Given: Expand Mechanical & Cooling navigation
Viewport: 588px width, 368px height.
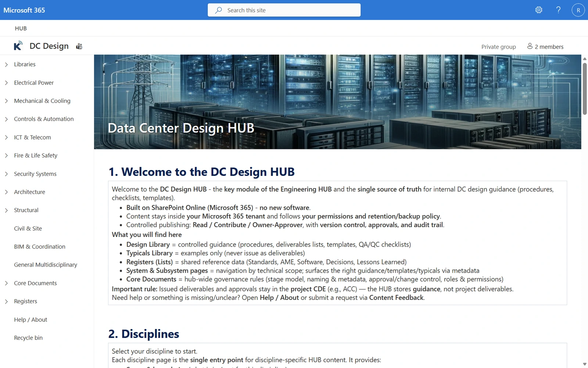Looking at the screenshot, I should (x=6, y=100).
